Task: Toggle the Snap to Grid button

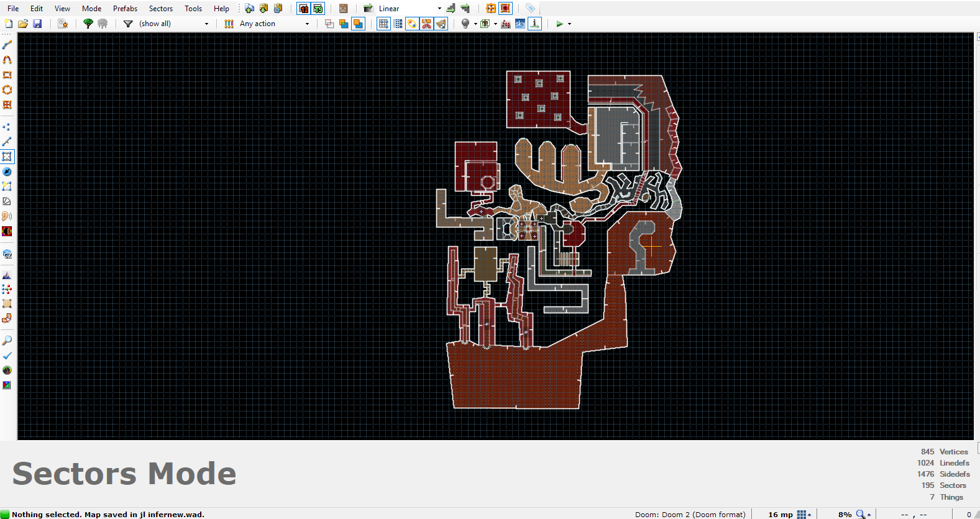Action: click(383, 24)
